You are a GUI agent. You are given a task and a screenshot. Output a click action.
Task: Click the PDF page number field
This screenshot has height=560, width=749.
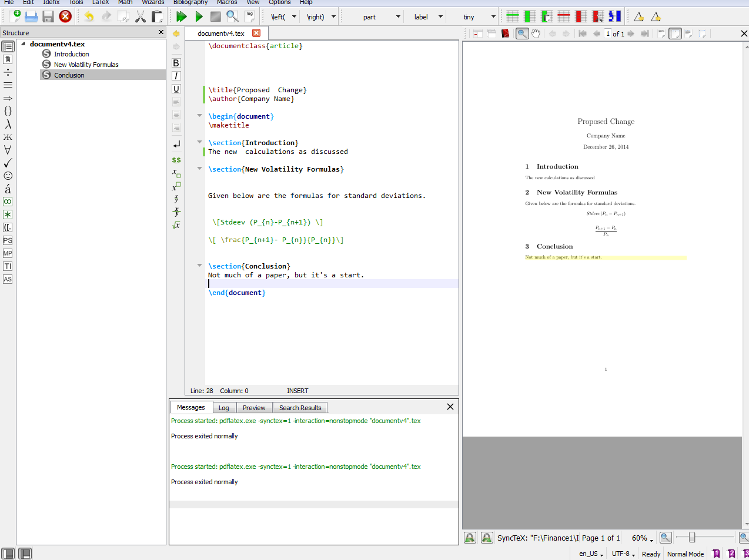[608, 33]
